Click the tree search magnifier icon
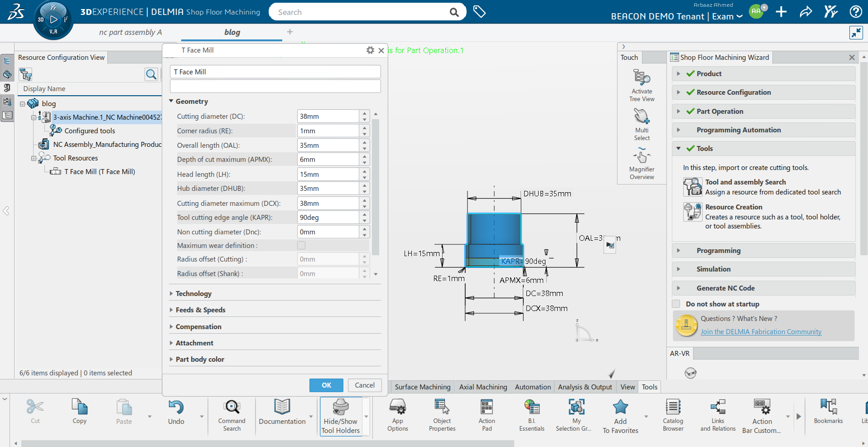Viewport: 868px width, 447px height. [151, 74]
